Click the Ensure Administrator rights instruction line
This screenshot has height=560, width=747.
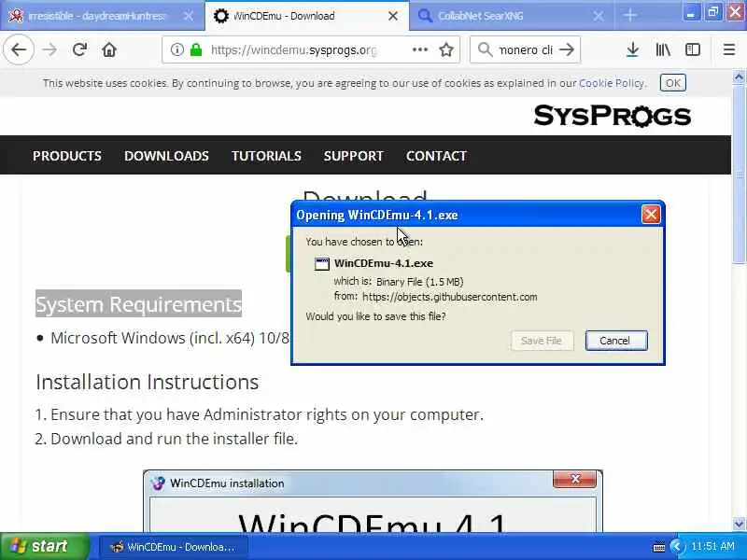click(260, 414)
